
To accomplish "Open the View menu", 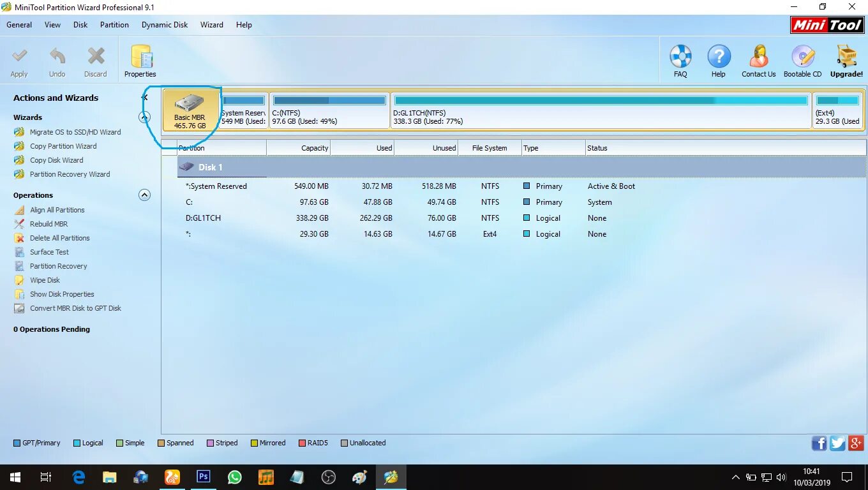I will (52, 25).
